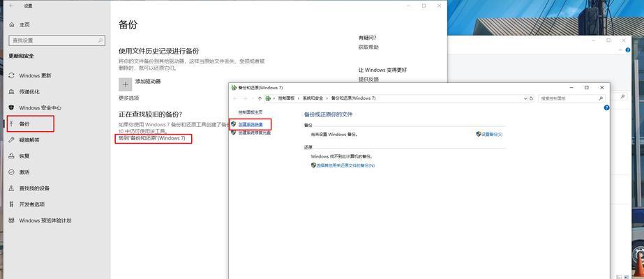644x279 pixels.
Task: Minimize the 备份和还原(Windows 7) window
Action: click(x=571, y=88)
